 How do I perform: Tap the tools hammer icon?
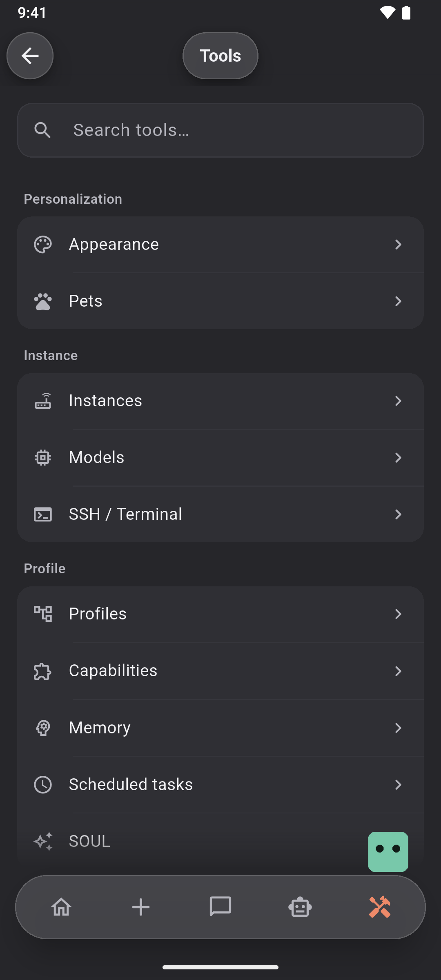(x=380, y=907)
